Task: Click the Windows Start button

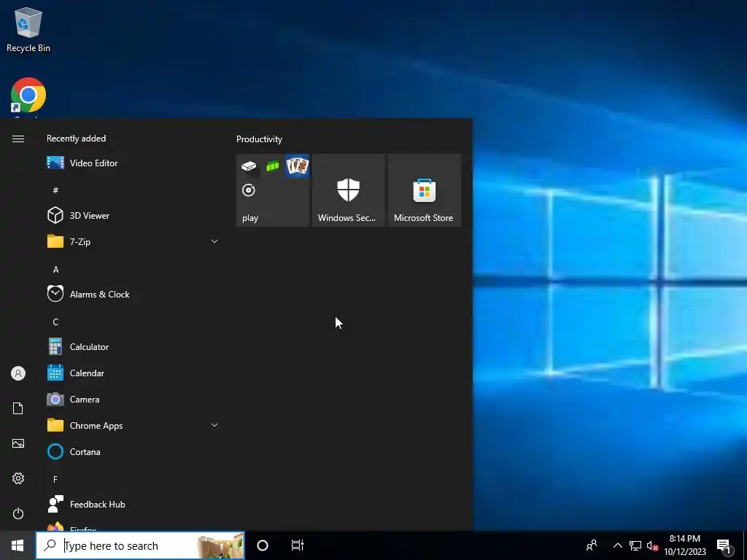Action: tap(18, 545)
